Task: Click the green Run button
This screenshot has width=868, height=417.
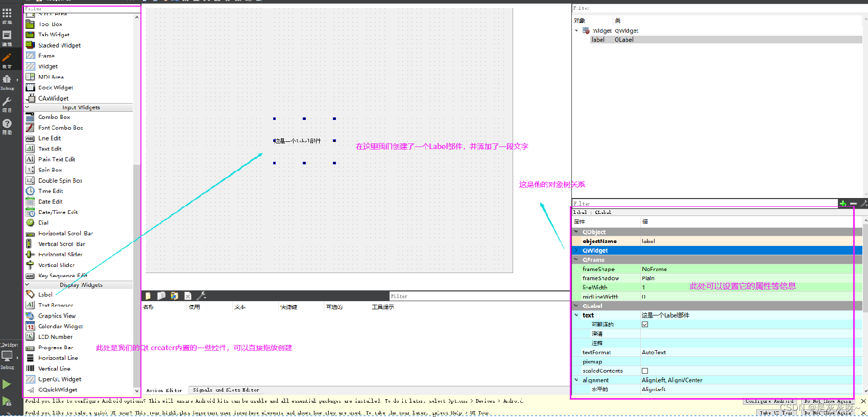Action: click(7, 384)
